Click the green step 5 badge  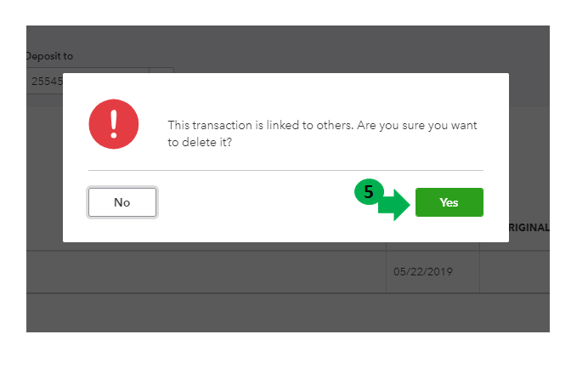tap(369, 193)
